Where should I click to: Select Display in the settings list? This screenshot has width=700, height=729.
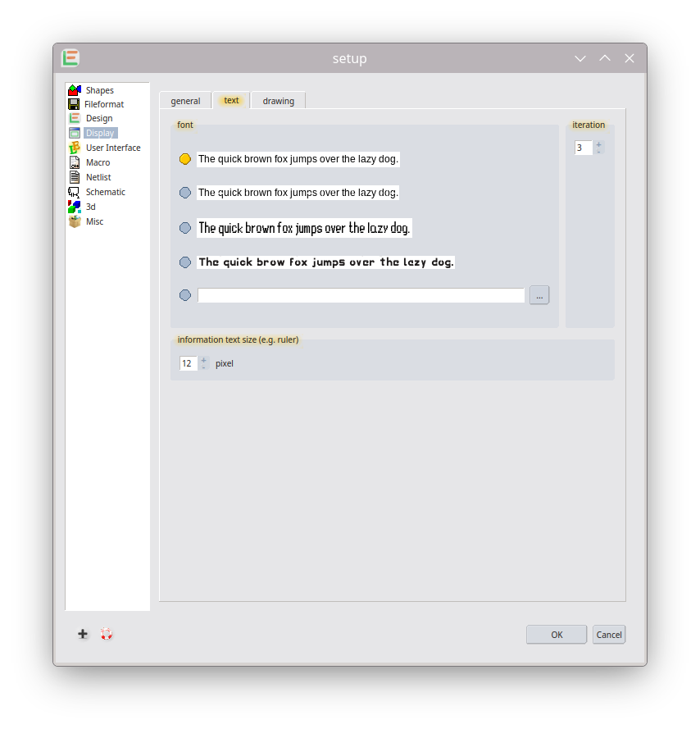pyautogui.click(x=100, y=133)
